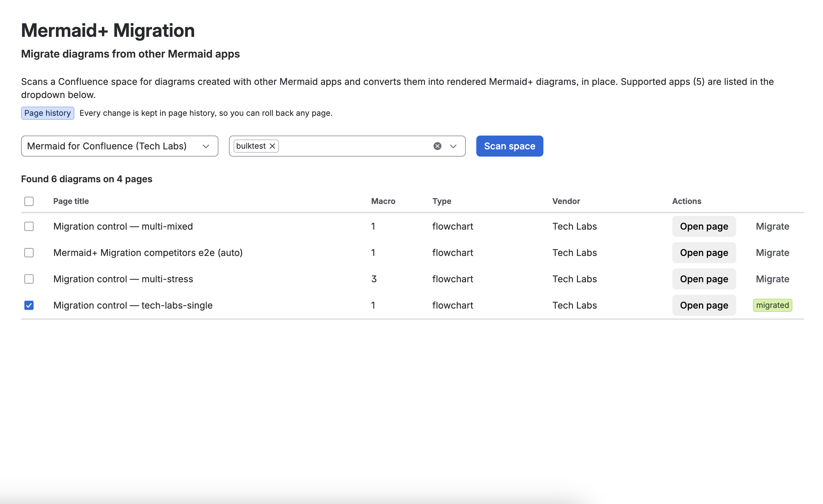Open page for Migration control — multi-stress
Image resolution: width=823 pixels, height=504 pixels.
pyautogui.click(x=704, y=279)
